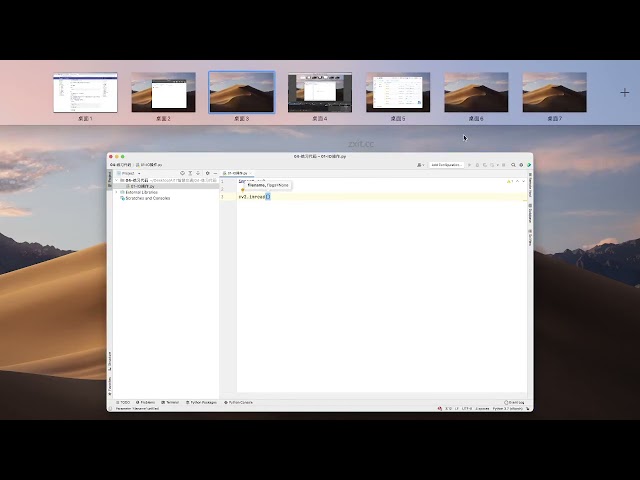The width and height of the screenshot is (640, 480).
Task: Open the Favorites side panel
Action: (x=110, y=384)
